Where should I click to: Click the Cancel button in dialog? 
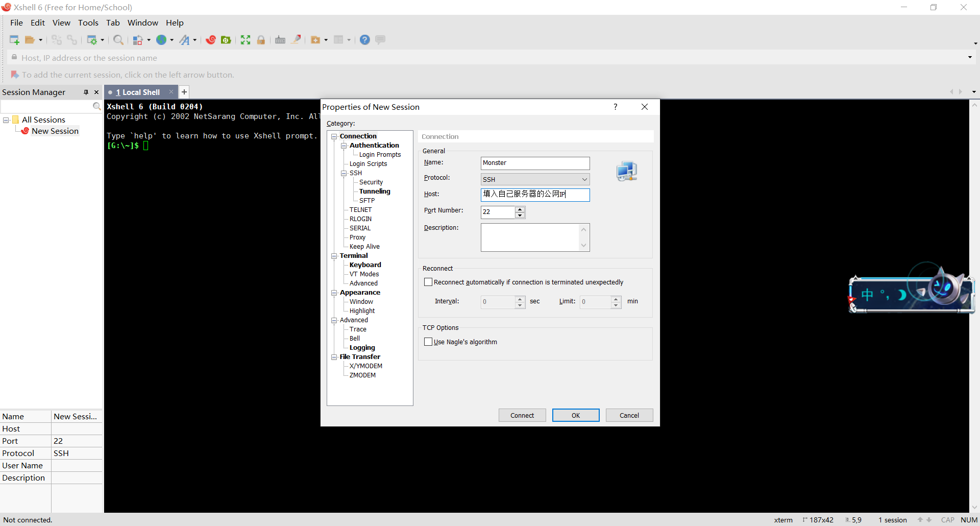point(629,415)
